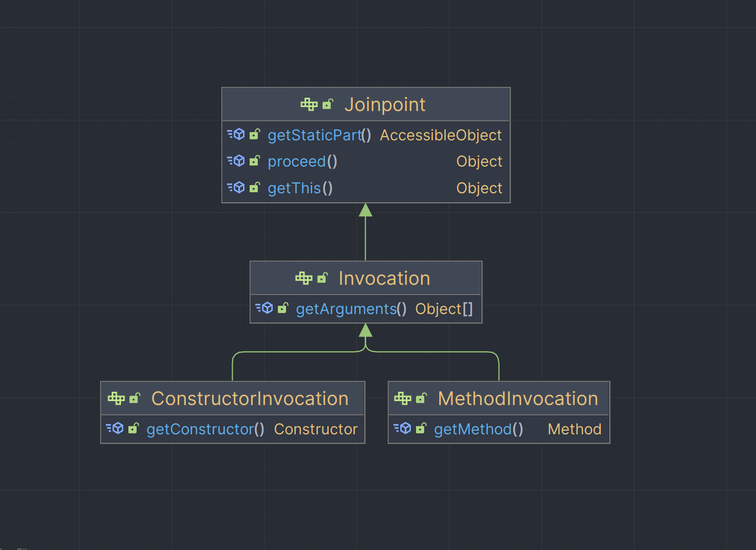Click the Constructor return type label
Screen dimensions: 756x550
click(315, 429)
